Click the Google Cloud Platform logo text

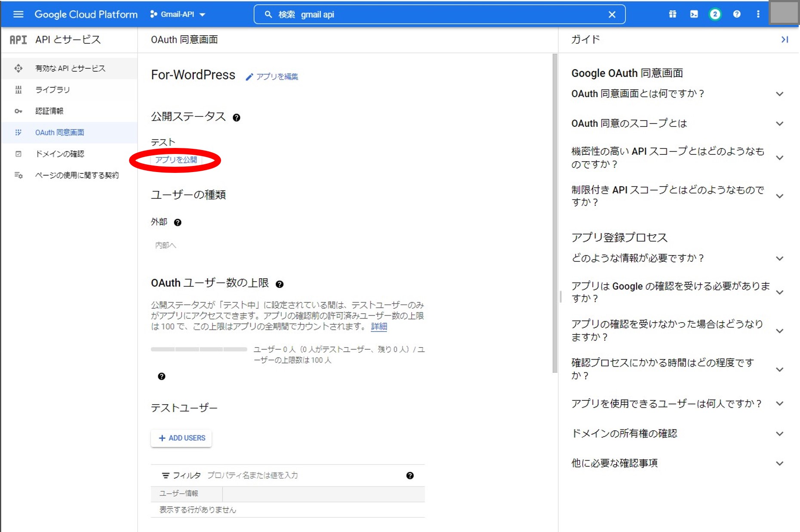click(x=86, y=14)
